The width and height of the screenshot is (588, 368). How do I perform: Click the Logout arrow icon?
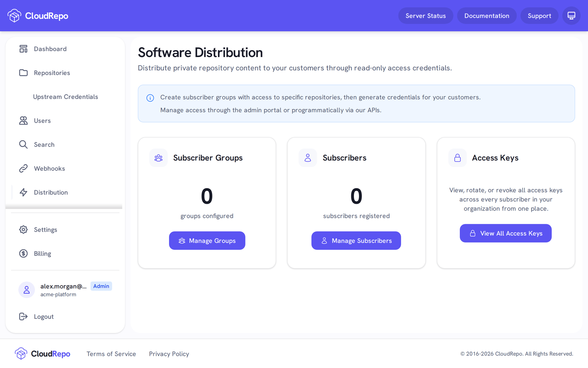click(x=24, y=316)
